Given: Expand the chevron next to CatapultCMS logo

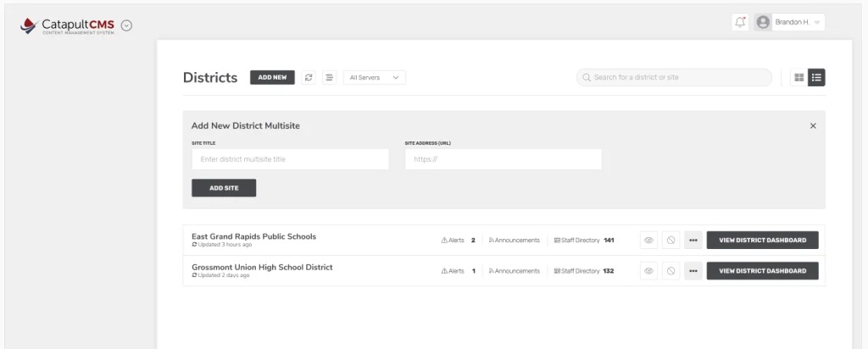Looking at the screenshot, I should pyautogui.click(x=127, y=25).
